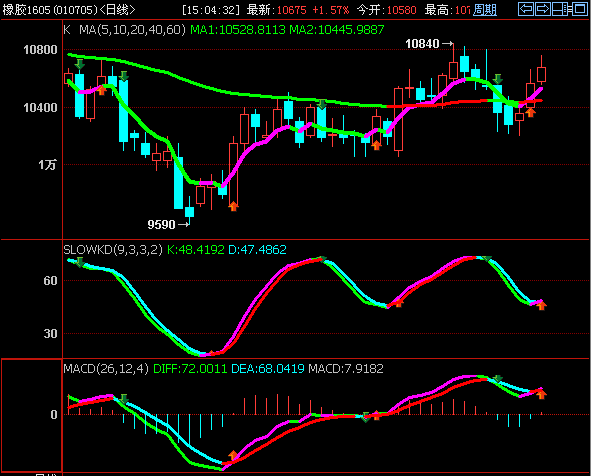Click the <日线> daily period label
Viewport: 591px width, 476px height.
coord(117,10)
